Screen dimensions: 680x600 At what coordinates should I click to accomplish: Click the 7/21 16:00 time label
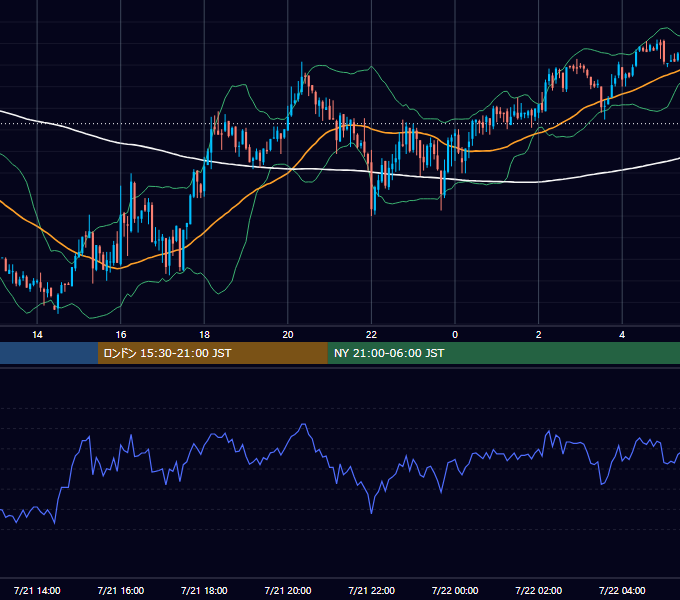(121, 590)
